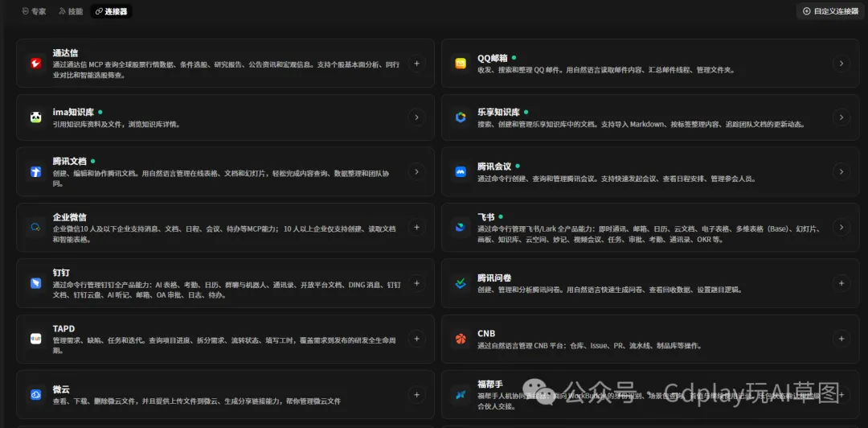Add the CNB connector with plus
Viewport: 868px width, 428px height.
pos(841,339)
